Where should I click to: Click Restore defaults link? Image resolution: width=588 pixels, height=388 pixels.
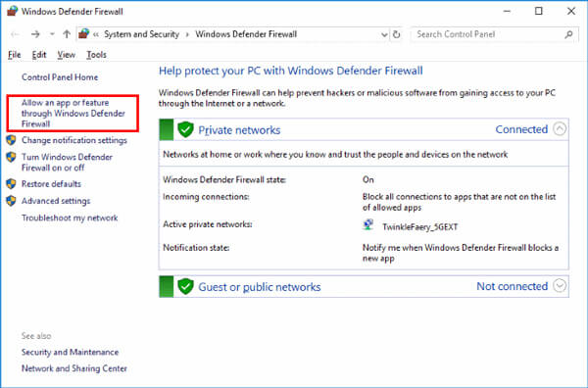click(x=51, y=184)
